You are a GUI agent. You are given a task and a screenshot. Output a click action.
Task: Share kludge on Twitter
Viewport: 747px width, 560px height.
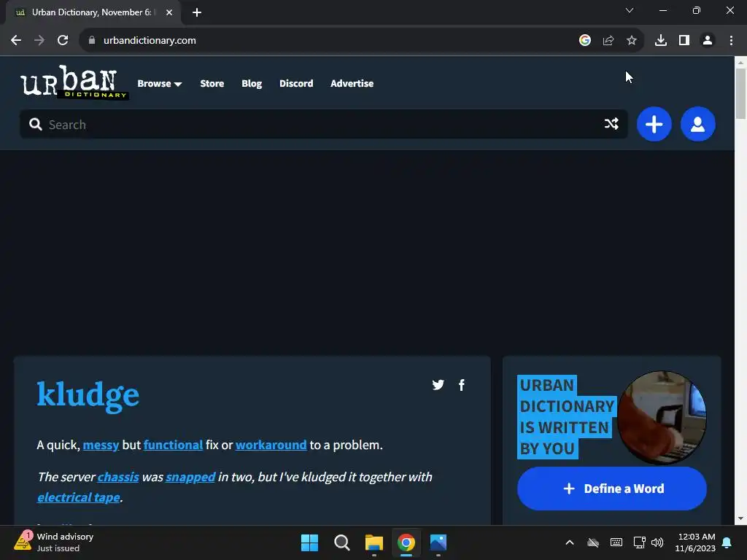coord(438,385)
